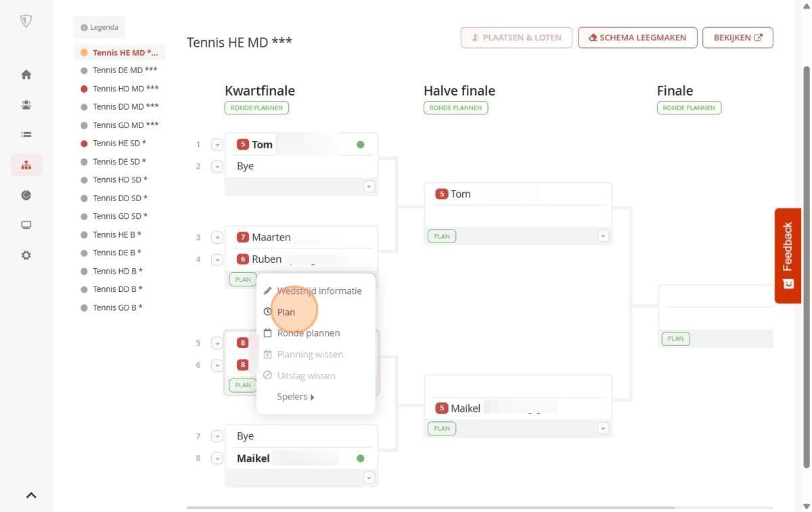The image size is (812, 512).
Task: Open match dropdown in Tom halve finale box
Action: coord(603,236)
